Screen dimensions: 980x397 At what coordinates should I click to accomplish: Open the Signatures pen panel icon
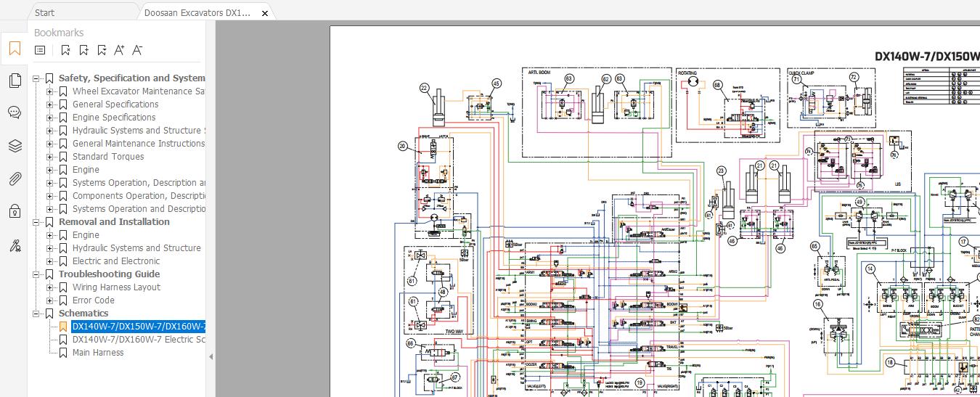click(x=15, y=245)
